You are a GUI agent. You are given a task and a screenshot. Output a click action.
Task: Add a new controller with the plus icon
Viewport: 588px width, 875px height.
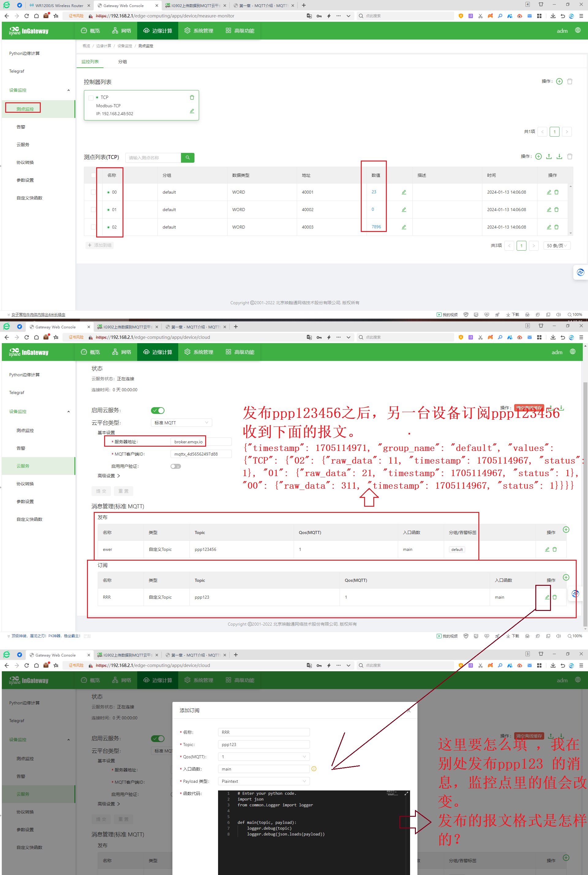click(x=559, y=81)
